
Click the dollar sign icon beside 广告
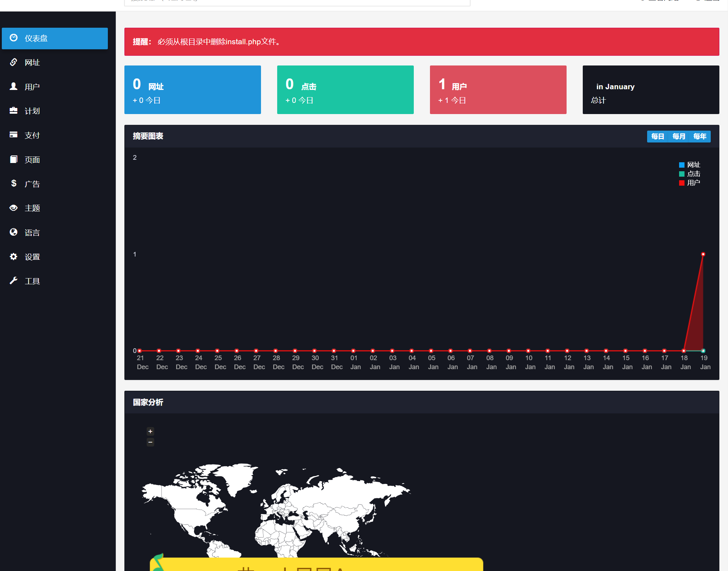[14, 183]
